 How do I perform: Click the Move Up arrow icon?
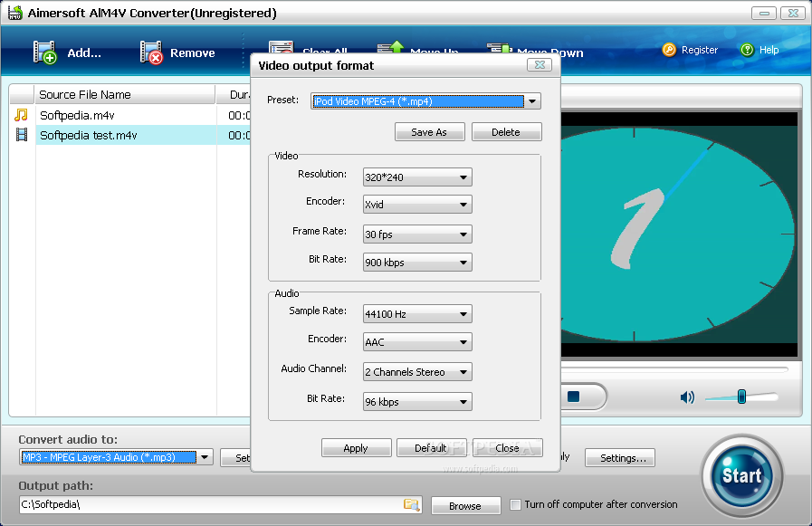391,46
